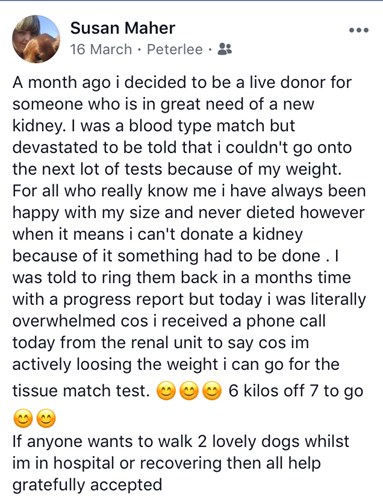Click the text "6 kilos off 7 to go"
The image size is (383, 500).
(296, 391)
